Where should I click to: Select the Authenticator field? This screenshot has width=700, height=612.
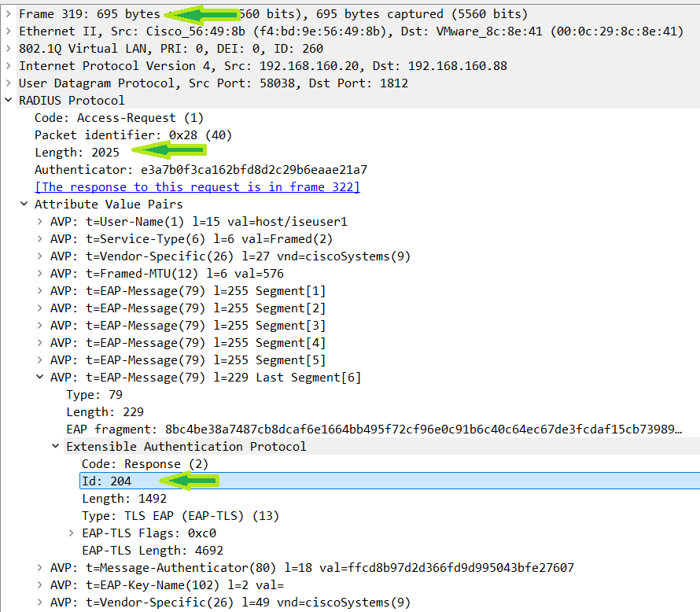pos(201,170)
